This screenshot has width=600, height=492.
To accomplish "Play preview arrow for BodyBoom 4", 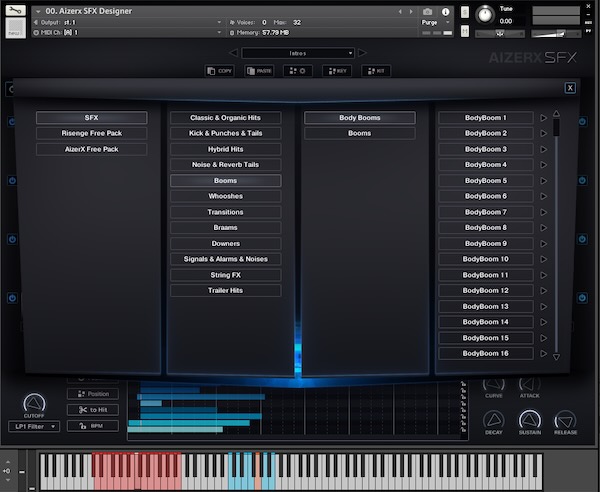I will (543, 165).
